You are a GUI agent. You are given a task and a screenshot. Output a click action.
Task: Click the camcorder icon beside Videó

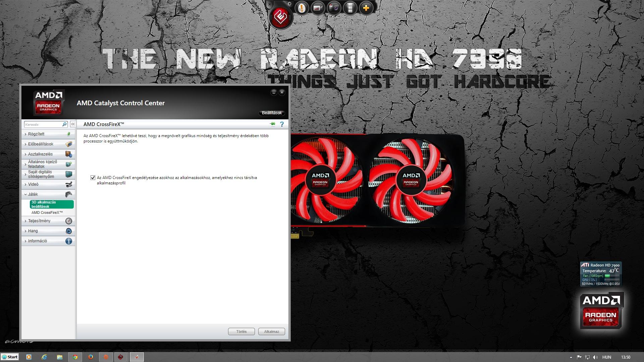click(x=69, y=184)
